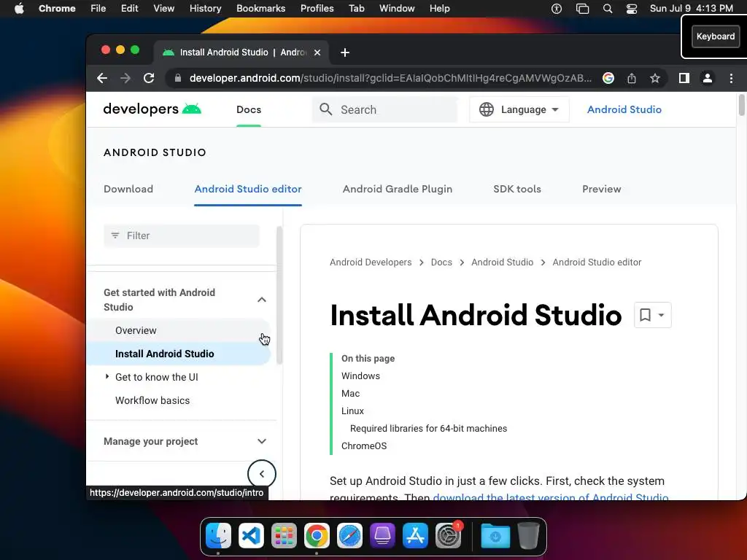This screenshot has height=560, width=747.
Task: Open Finder from the dock
Action: coord(218,536)
